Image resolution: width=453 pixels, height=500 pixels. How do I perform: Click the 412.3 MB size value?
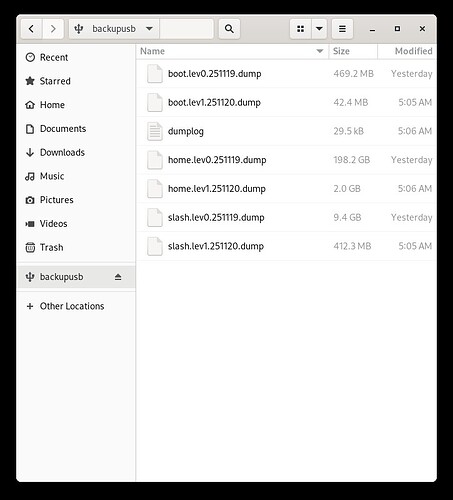tap(352, 246)
